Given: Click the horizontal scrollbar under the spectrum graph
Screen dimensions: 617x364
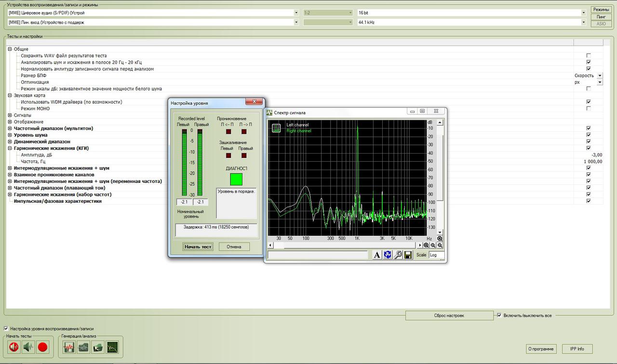Looking at the screenshot, I should 346,246.
